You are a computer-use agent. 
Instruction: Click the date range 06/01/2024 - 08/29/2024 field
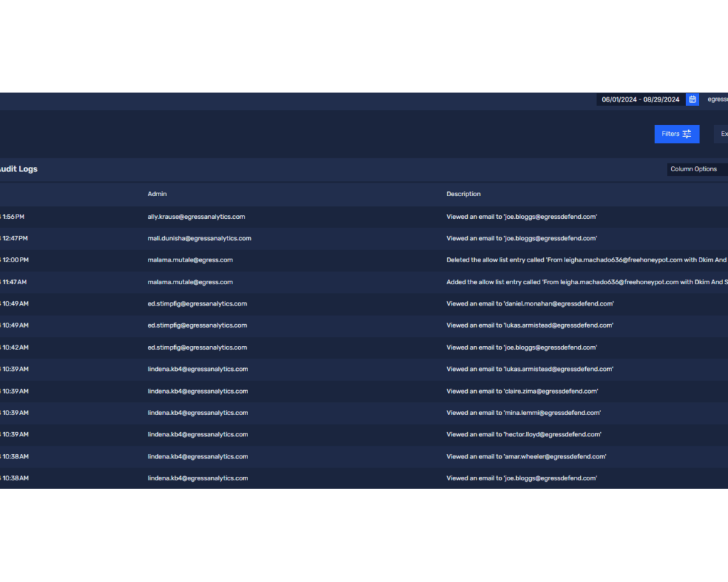[640, 99]
